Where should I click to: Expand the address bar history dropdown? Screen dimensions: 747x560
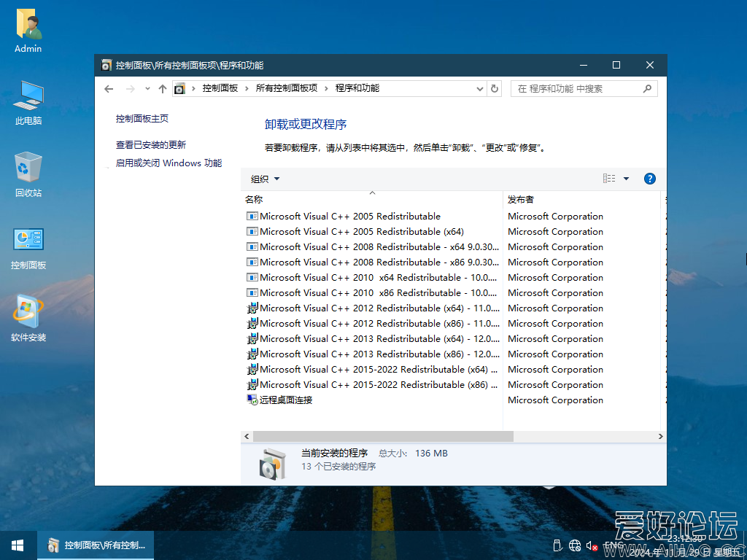(480, 88)
